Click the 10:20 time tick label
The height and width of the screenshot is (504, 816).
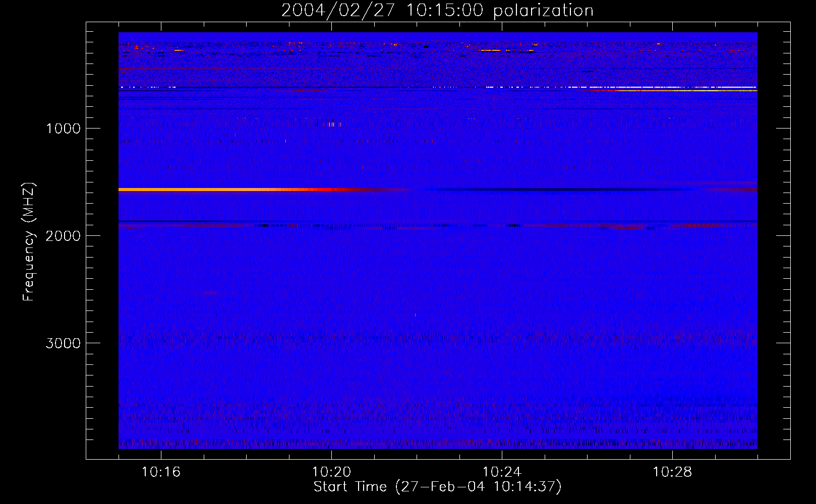tap(331, 472)
